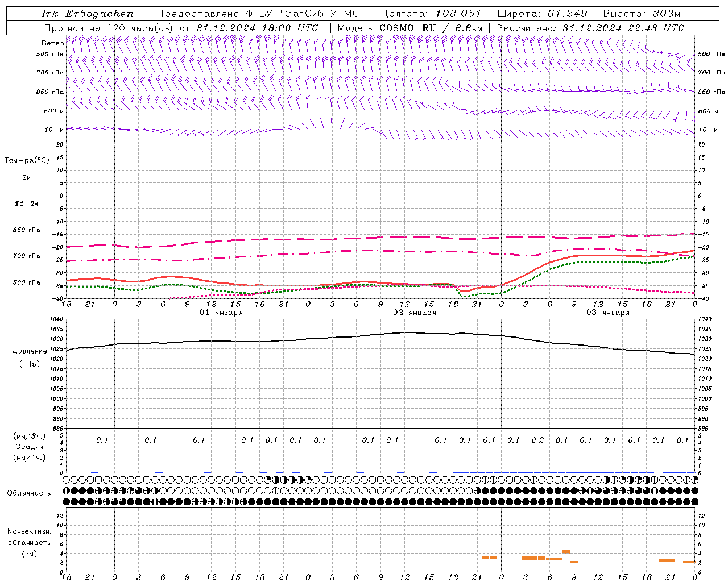
Task: Click the highest orange convective cloud bar
Action: pyautogui.click(x=566, y=551)
